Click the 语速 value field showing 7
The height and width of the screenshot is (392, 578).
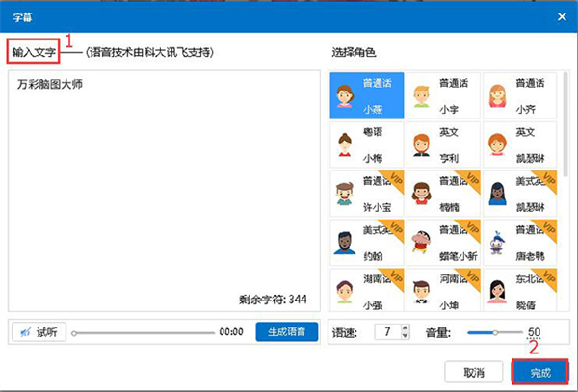pos(387,331)
